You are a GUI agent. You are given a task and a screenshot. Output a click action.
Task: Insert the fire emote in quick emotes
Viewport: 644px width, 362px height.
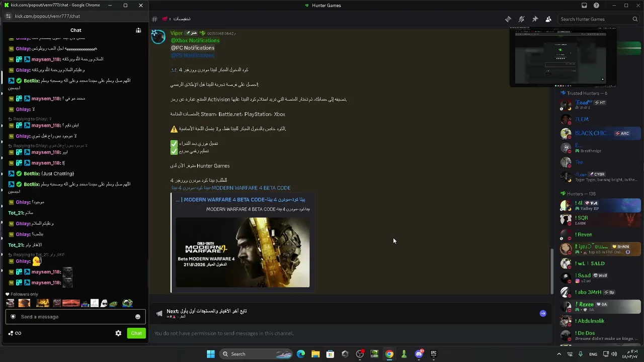[43, 303]
